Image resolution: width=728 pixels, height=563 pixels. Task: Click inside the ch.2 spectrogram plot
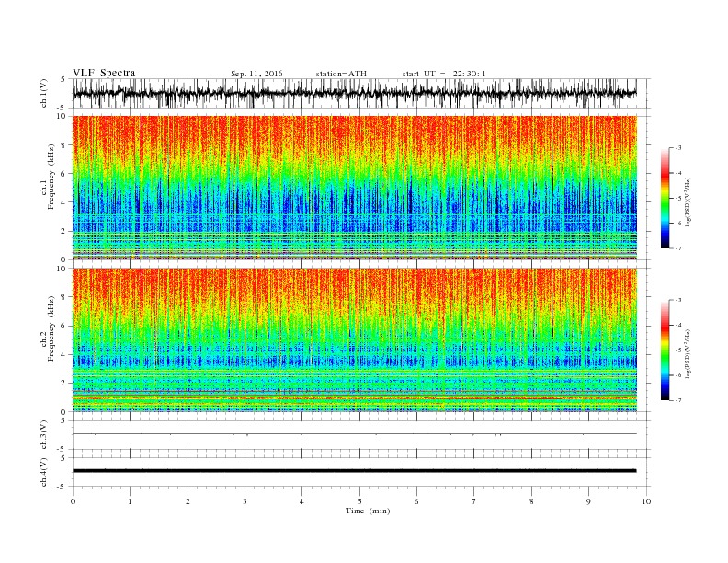point(355,340)
